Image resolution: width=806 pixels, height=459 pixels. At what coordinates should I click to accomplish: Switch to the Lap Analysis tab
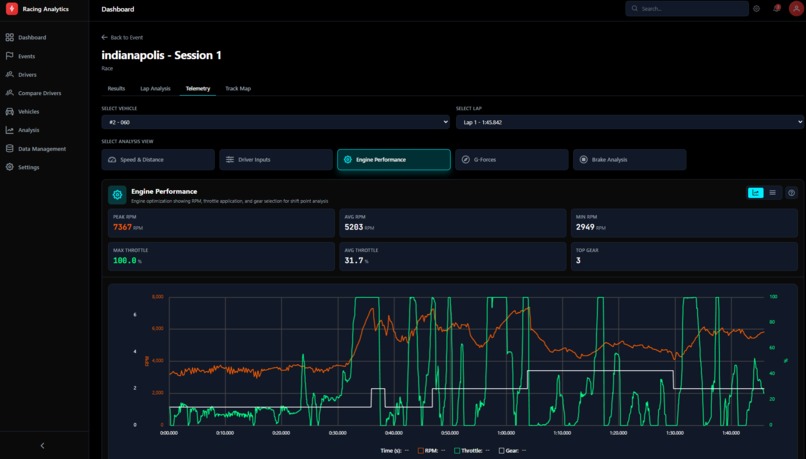(155, 88)
